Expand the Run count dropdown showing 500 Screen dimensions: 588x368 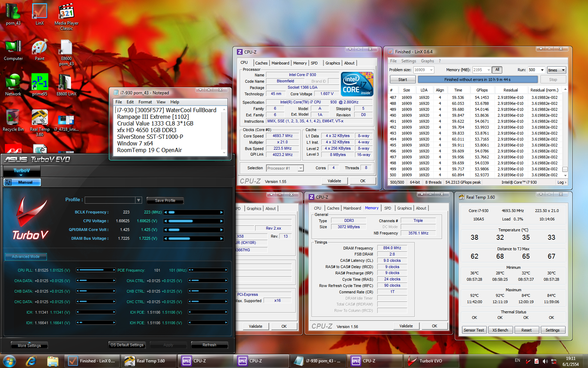[542, 70]
